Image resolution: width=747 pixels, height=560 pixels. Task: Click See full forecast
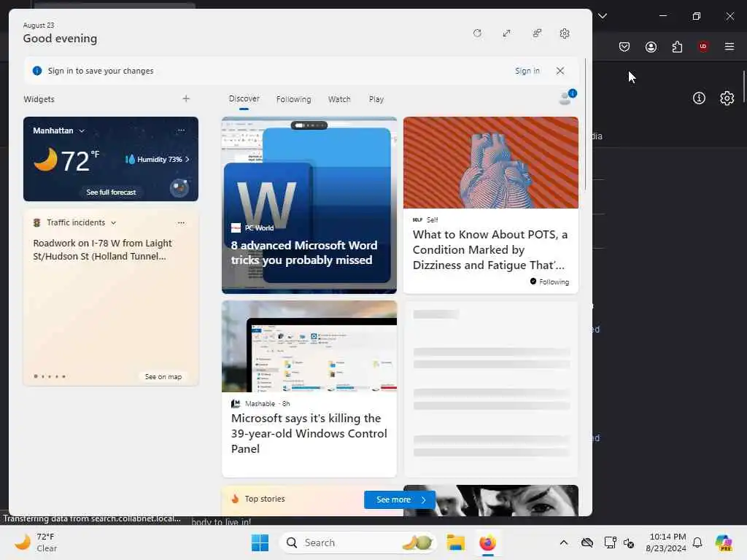pos(111,192)
